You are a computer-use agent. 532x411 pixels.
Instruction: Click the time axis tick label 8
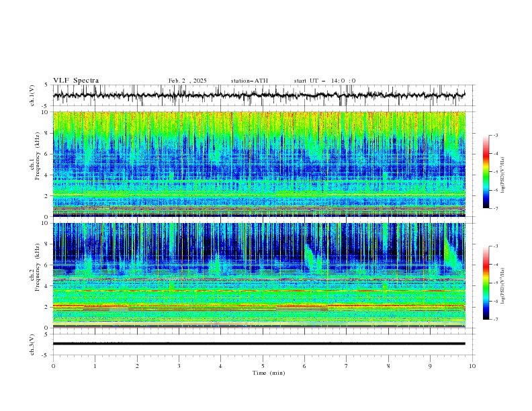(388, 366)
